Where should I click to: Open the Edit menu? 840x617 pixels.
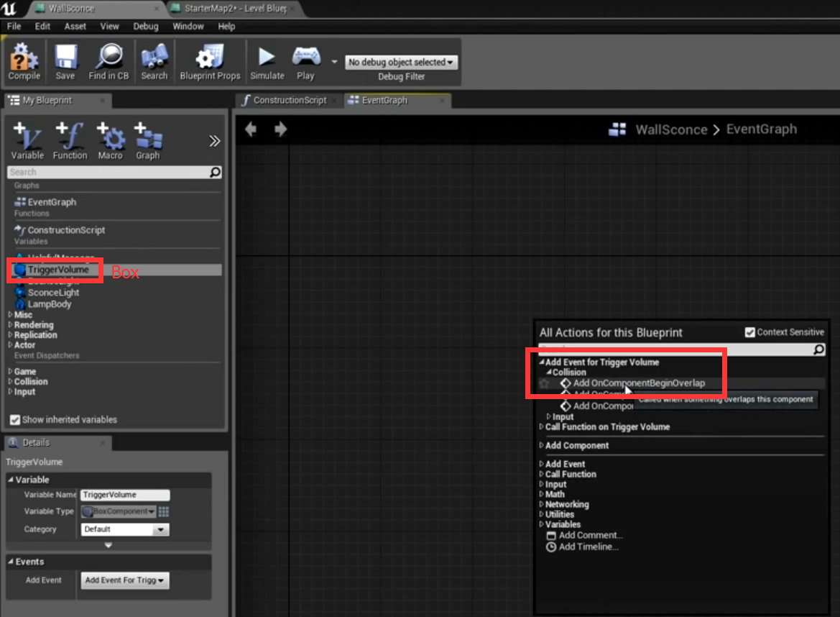42,27
